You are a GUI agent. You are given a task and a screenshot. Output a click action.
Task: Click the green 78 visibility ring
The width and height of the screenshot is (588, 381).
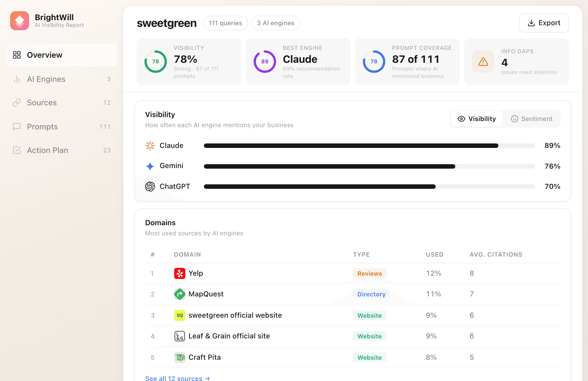point(156,62)
